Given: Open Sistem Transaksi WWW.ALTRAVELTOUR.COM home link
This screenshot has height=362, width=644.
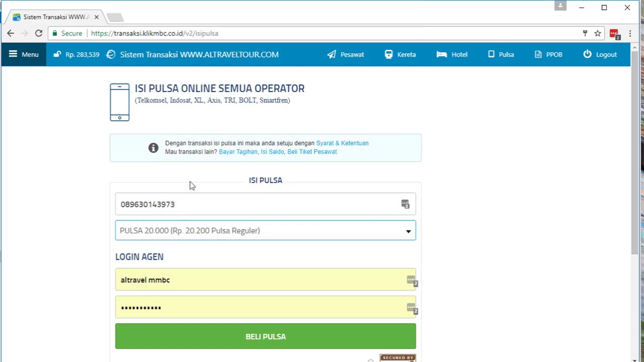Looking at the screenshot, I should [199, 54].
